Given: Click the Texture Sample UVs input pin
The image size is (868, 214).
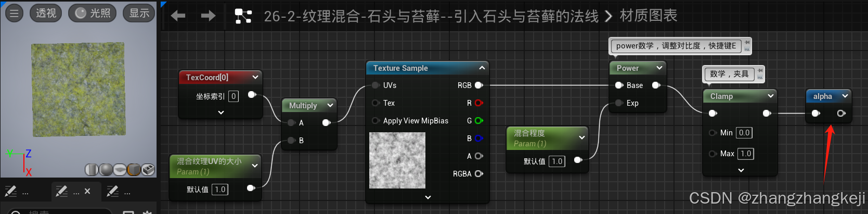Looking at the screenshot, I should point(375,85).
